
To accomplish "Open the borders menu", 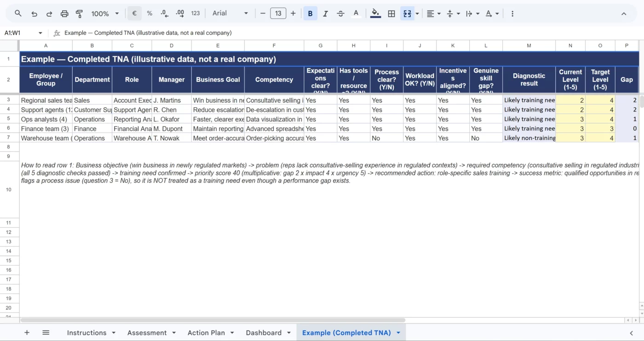I will tap(391, 14).
